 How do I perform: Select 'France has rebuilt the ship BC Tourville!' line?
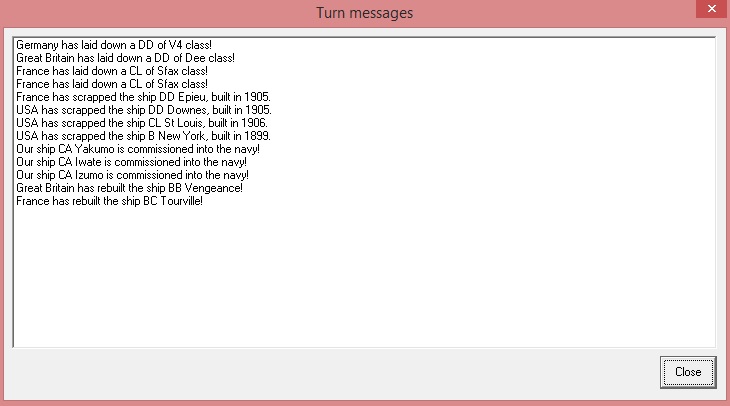pos(109,202)
